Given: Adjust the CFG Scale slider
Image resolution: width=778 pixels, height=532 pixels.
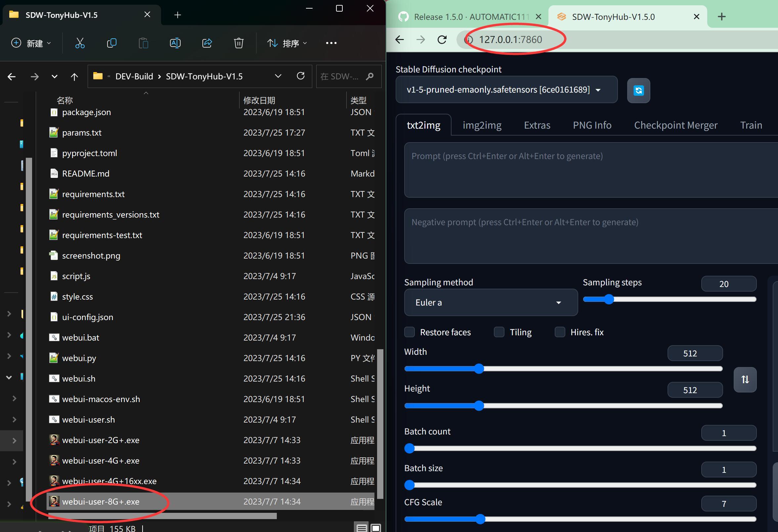Looking at the screenshot, I should pos(580,519).
